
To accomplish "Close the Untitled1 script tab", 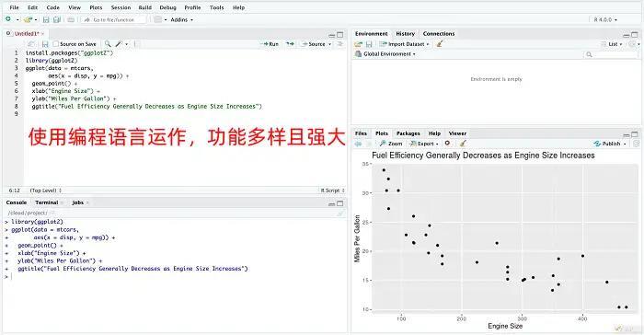I will [x=42, y=34].
